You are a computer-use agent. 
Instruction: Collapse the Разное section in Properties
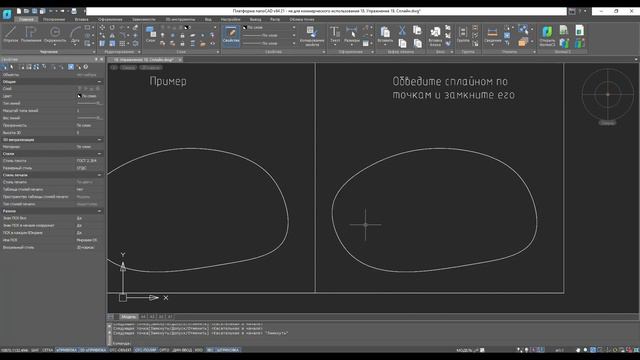click(x=99, y=211)
